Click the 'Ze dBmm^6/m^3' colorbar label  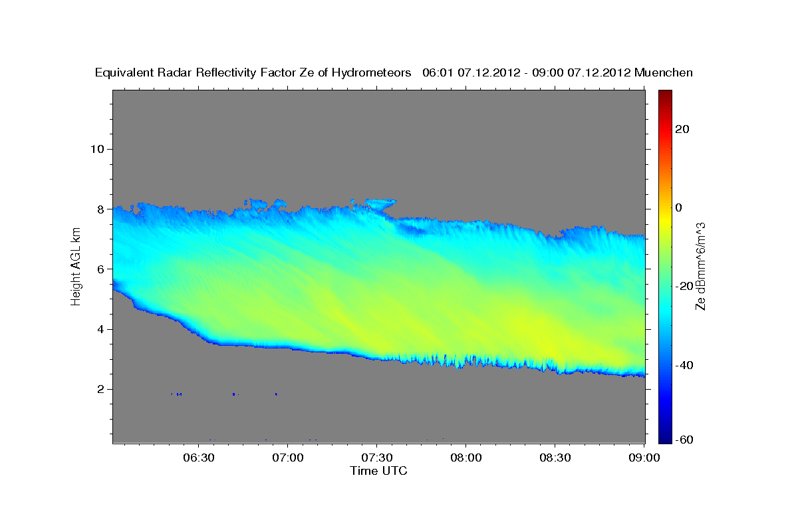[x=700, y=266]
